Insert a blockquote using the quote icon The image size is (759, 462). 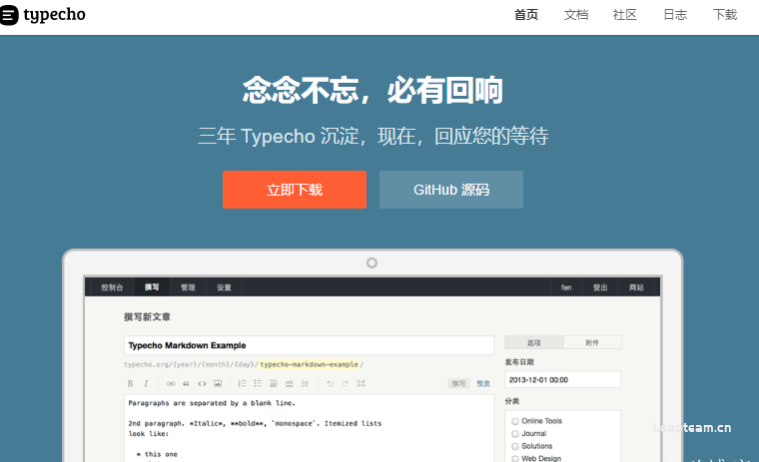(x=186, y=384)
